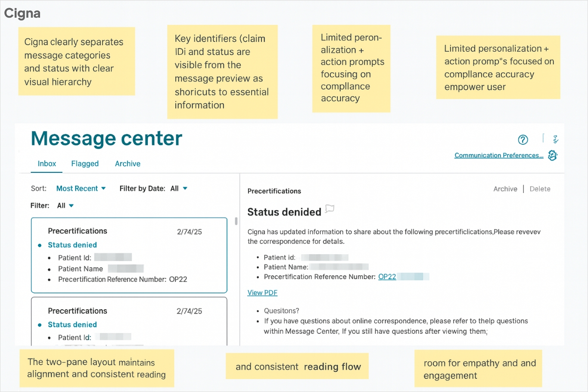Open the View PDF link

[262, 293]
